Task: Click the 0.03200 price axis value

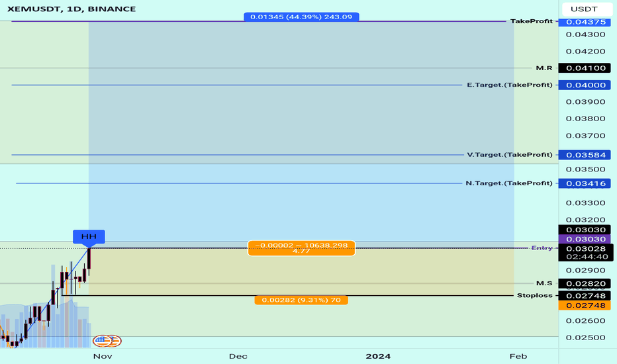Action: tap(585, 220)
